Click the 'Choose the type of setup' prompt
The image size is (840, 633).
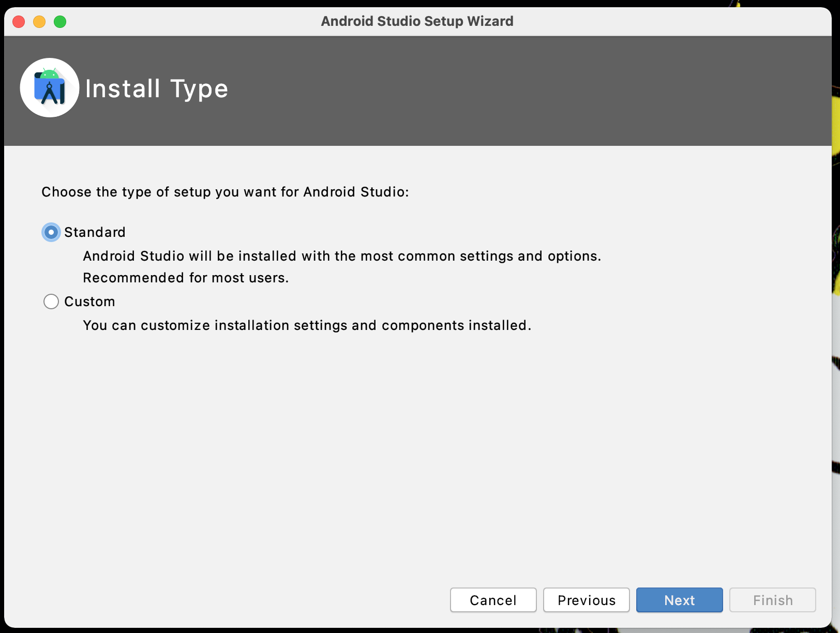225,192
